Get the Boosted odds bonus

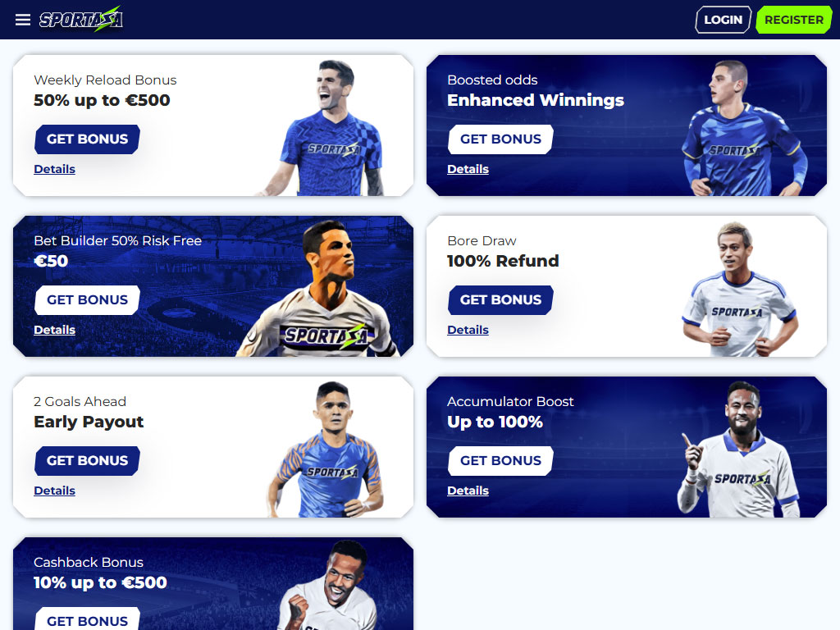click(x=500, y=139)
